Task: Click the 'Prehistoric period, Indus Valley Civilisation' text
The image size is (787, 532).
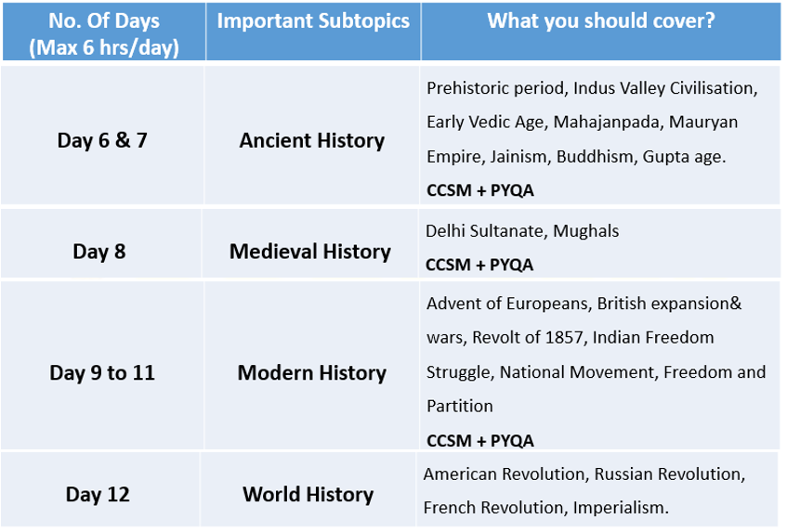Action: [590, 88]
